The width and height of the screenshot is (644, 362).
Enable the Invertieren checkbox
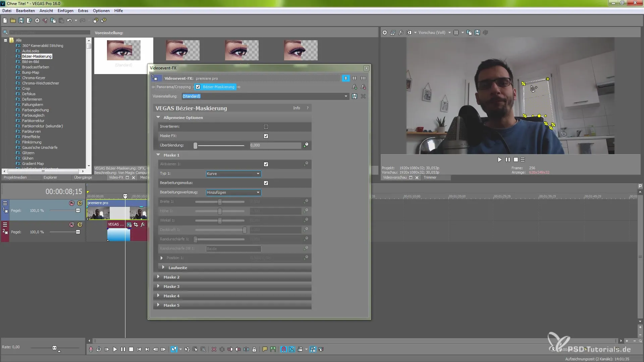[266, 127]
